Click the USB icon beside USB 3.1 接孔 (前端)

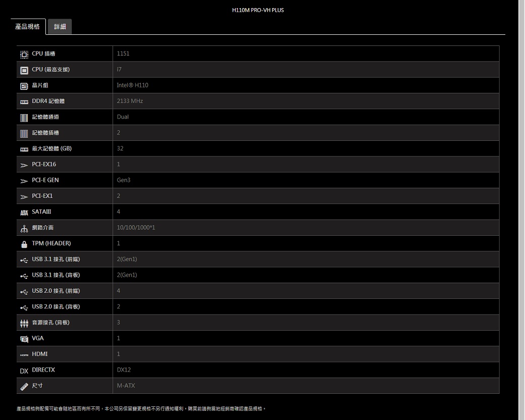pos(24,260)
